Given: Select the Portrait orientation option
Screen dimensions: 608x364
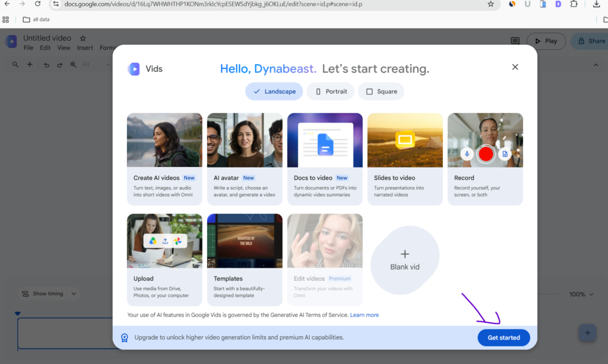Looking at the screenshot, I should click(331, 91).
